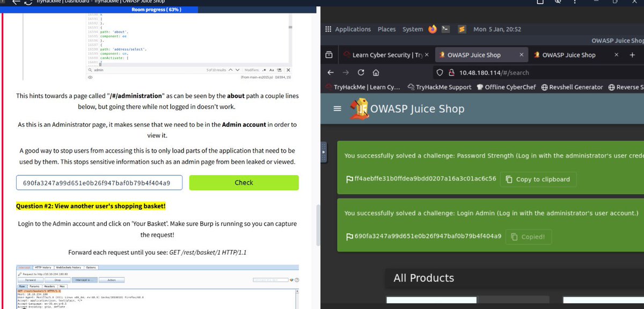Open a new Firefox tab
Viewport: 644px width, 309px height.
(x=632, y=55)
